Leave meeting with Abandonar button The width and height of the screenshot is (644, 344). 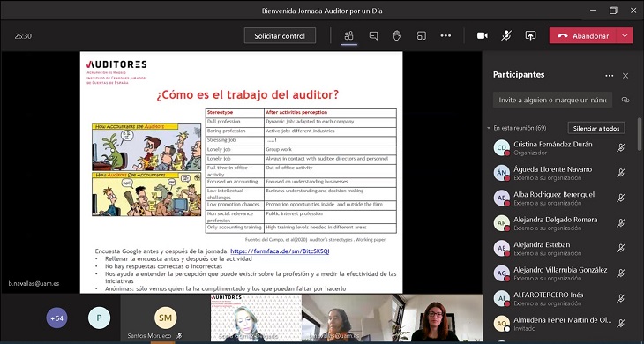583,35
